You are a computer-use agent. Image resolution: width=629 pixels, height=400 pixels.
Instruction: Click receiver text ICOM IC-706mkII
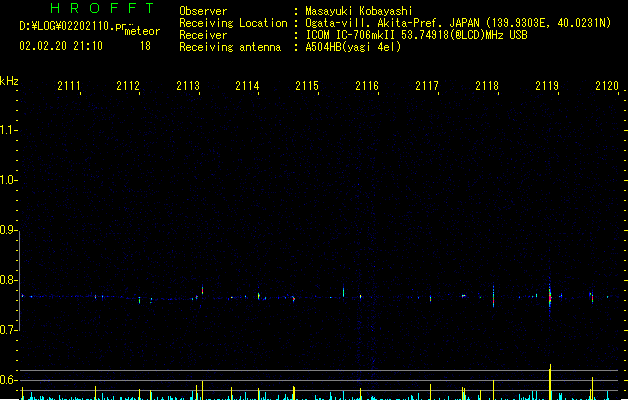tap(350, 35)
